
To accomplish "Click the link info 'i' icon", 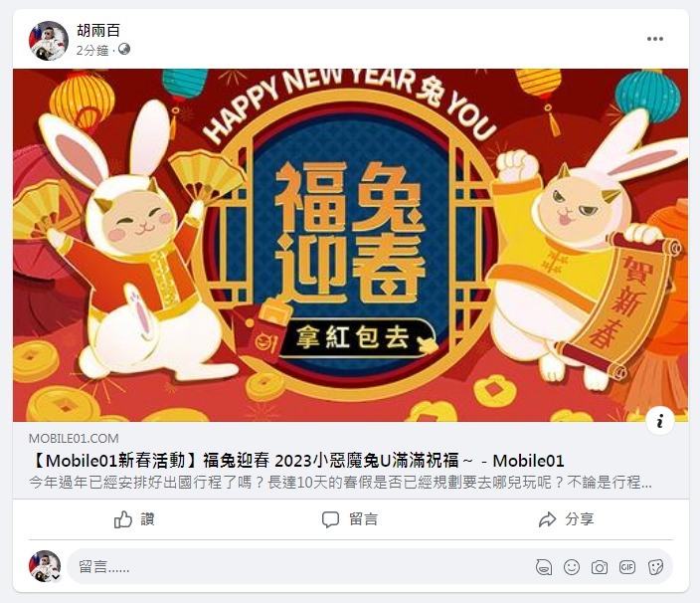I will pyautogui.click(x=660, y=420).
